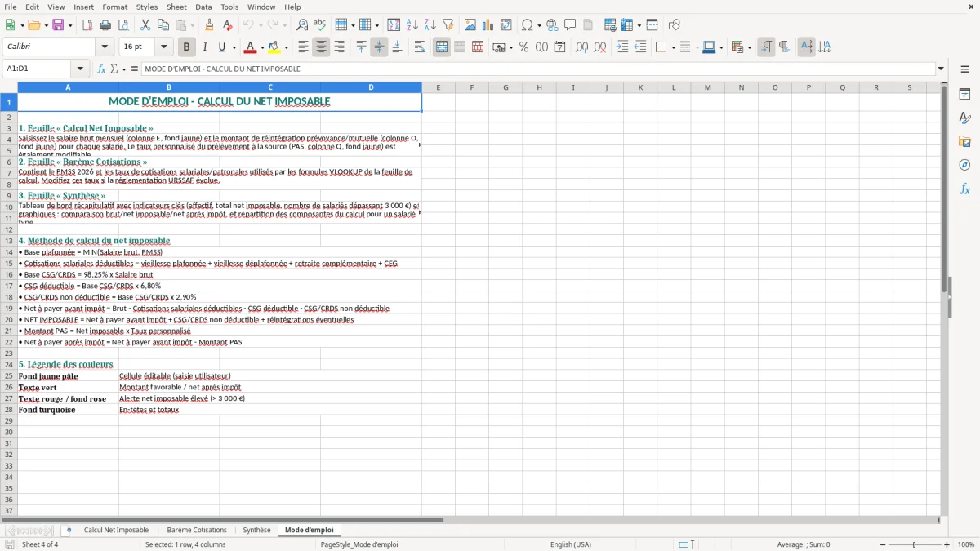
Task: Toggle Wrap Text button
Action: pyautogui.click(x=420, y=47)
